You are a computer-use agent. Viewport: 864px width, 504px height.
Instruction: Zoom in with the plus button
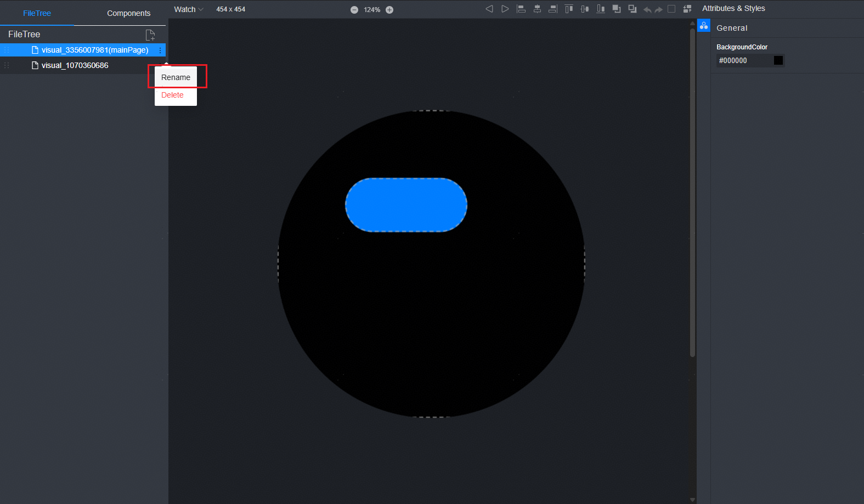389,10
